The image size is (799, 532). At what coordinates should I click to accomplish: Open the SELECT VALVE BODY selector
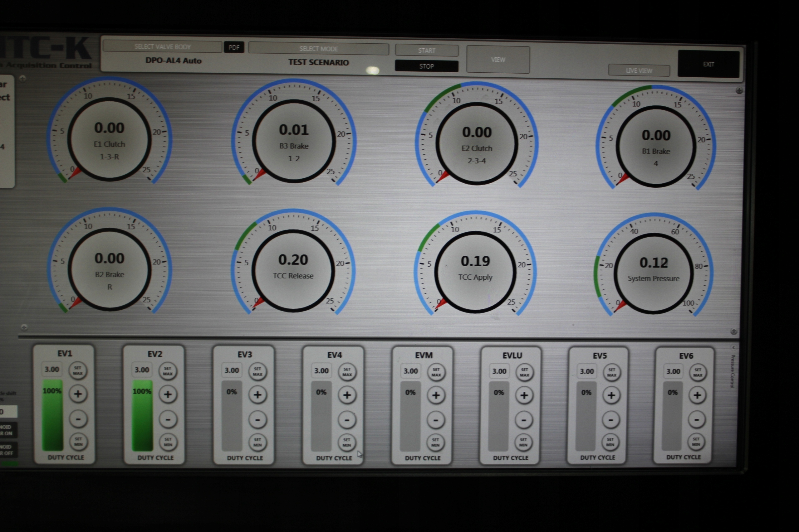(x=162, y=47)
